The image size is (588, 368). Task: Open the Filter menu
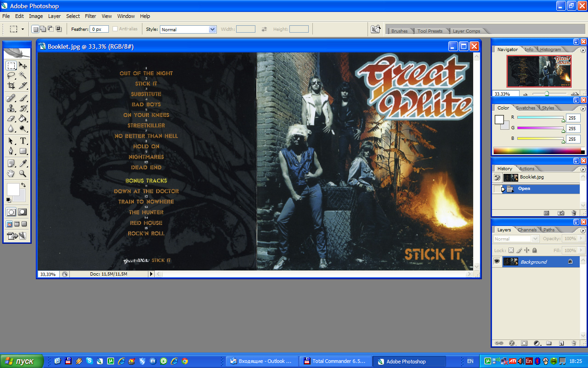click(90, 16)
